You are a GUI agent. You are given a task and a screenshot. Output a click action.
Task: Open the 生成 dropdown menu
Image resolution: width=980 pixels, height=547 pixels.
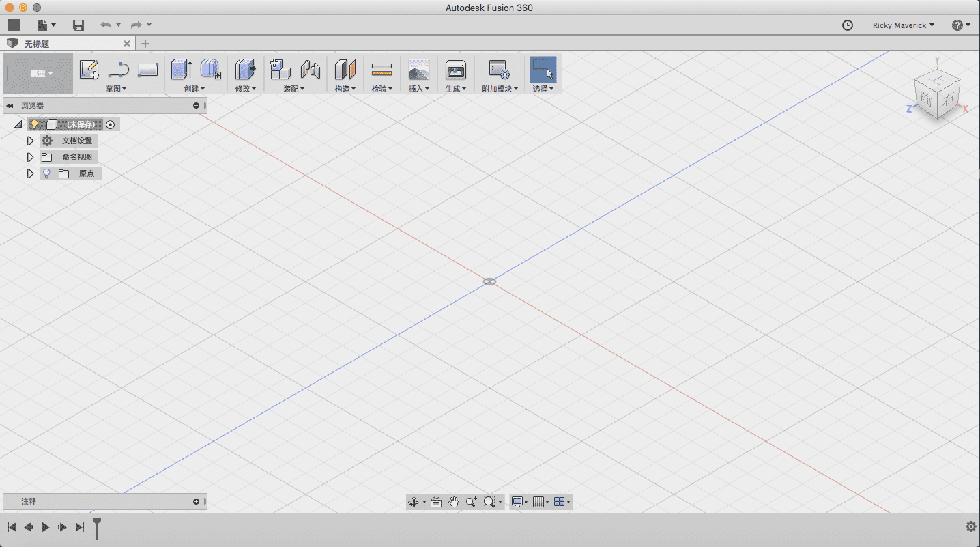pyautogui.click(x=455, y=89)
